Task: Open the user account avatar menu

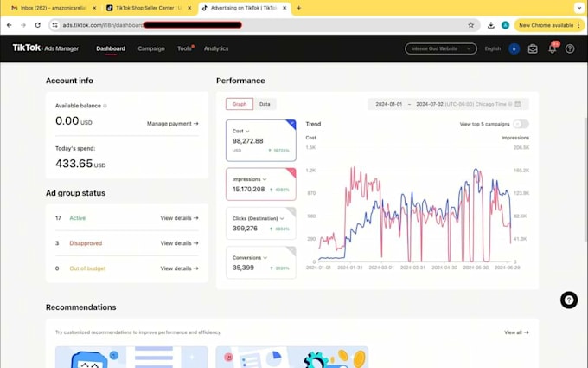Action: (514, 48)
